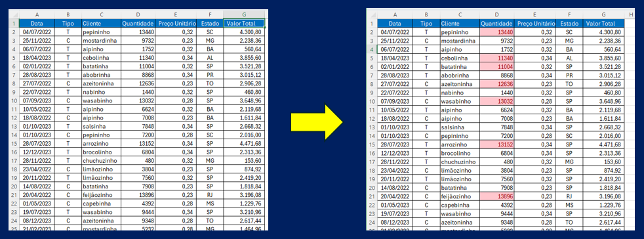
Task: Click 'mostardinha' cell in row 3, left sheet
Action: [101, 40]
